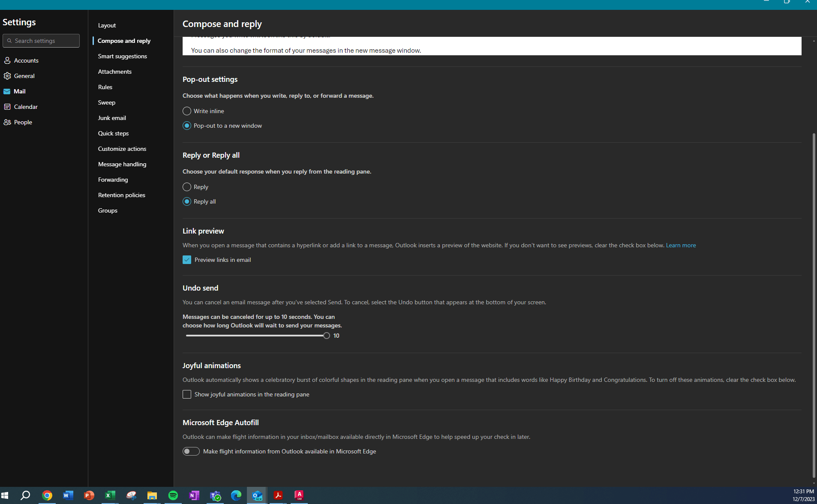817x504 pixels.
Task: Select the Write inline option
Action: point(187,111)
